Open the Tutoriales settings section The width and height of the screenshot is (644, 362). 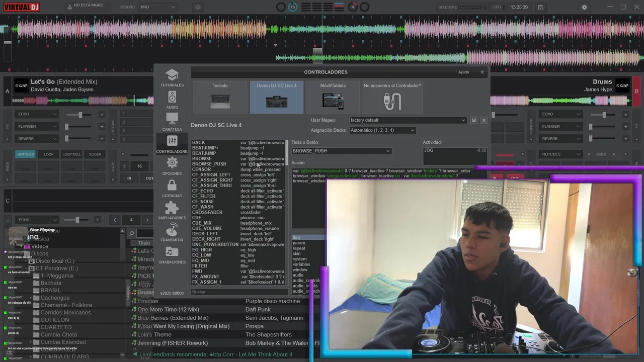pyautogui.click(x=172, y=78)
